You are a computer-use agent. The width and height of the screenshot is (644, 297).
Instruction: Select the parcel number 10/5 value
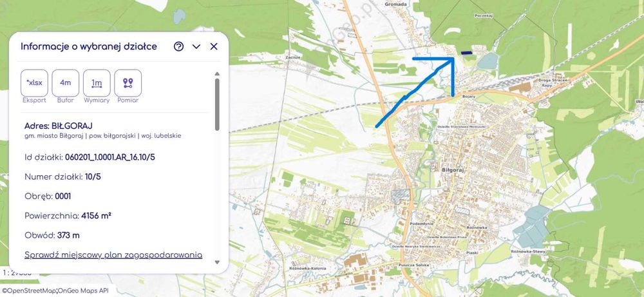point(92,177)
